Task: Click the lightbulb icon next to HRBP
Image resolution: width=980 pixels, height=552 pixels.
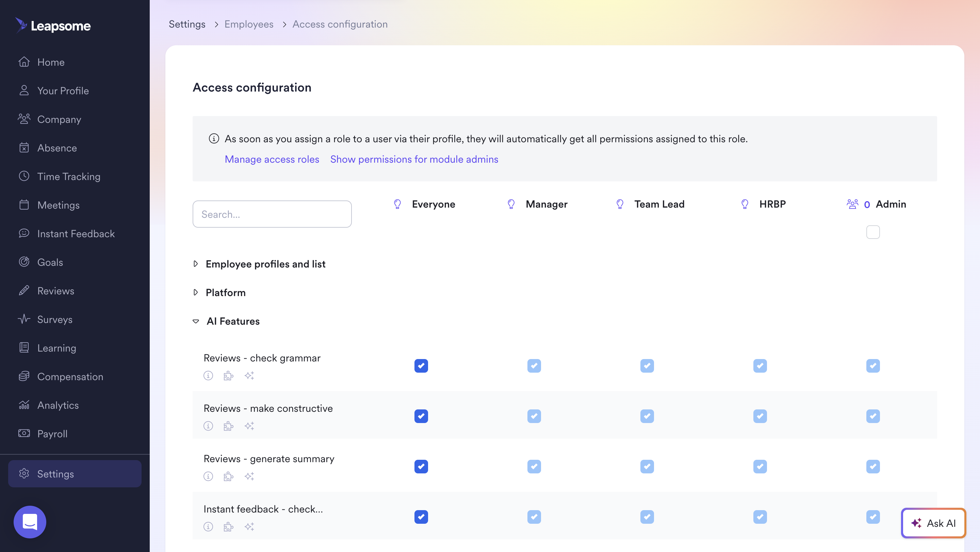Action: click(745, 204)
